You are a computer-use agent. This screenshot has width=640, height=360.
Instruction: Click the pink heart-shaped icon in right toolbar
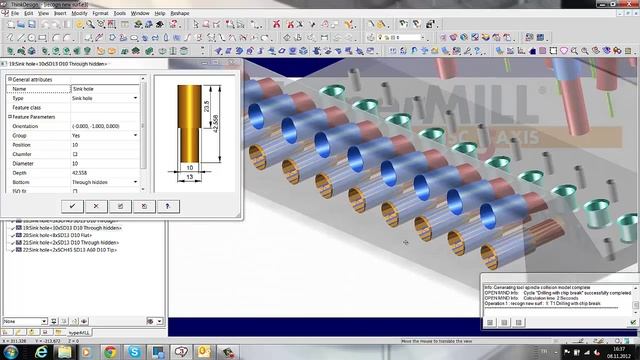click(x=564, y=51)
